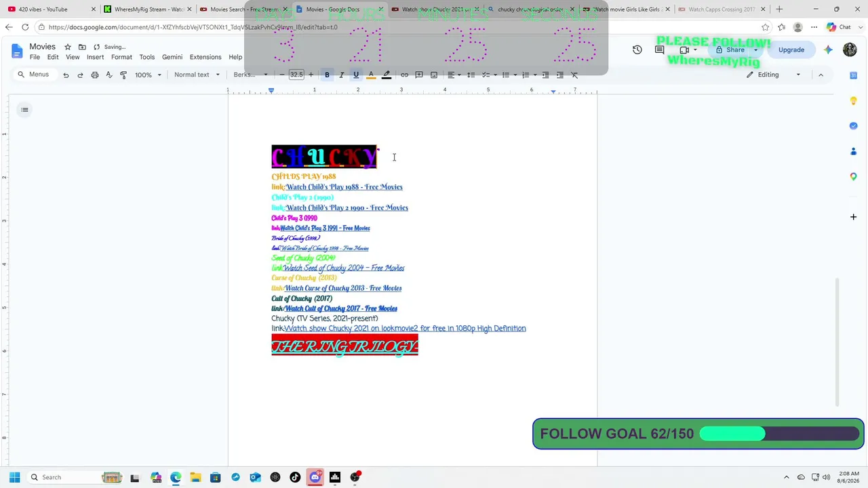This screenshot has width=868, height=488.
Task: Open the View menu
Action: [x=73, y=57]
